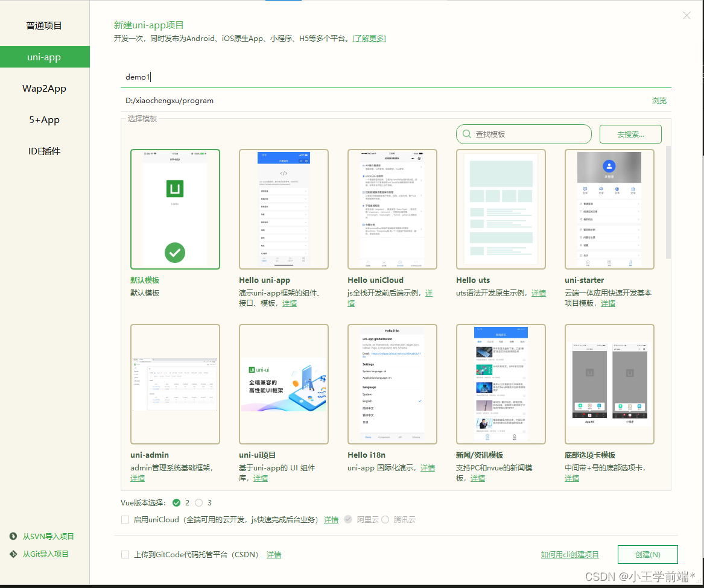Select the 底部选项卡模板 template thumbnail

coord(609,384)
